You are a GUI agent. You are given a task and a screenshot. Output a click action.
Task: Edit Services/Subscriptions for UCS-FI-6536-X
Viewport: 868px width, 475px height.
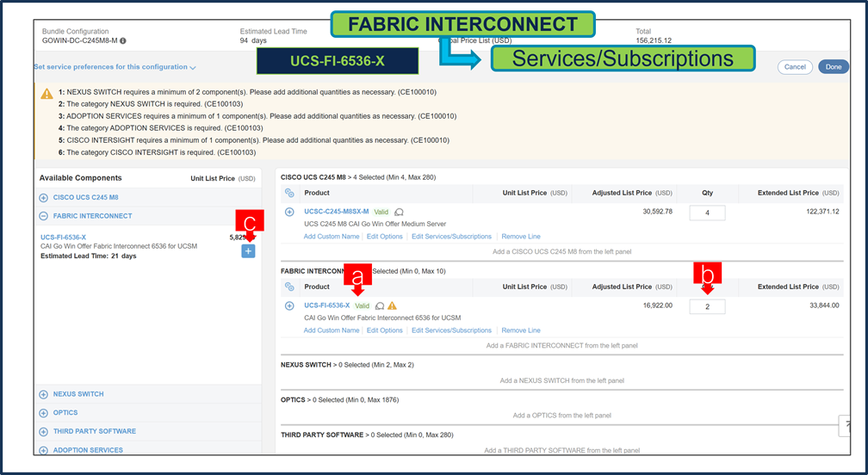pyautogui.click(x=451, y=330)
